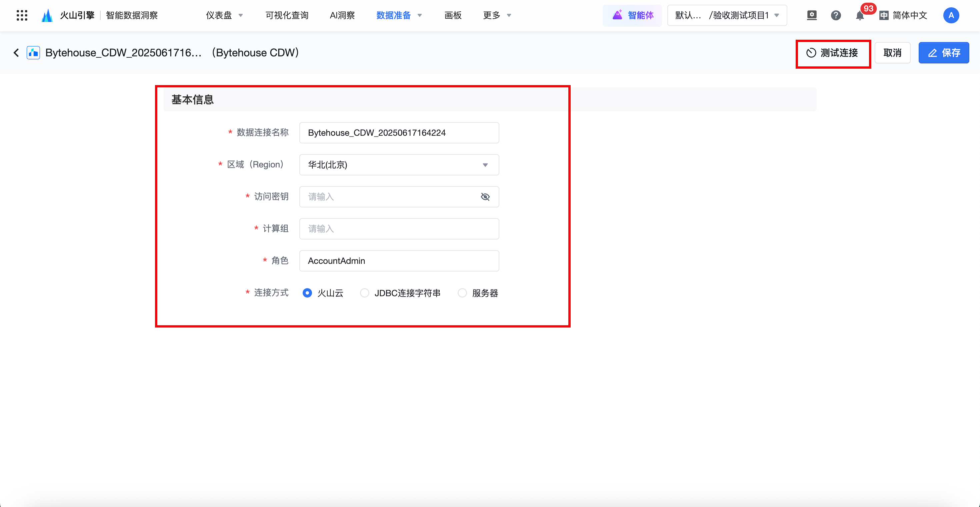This screenshot has width=980, height=507.
Task: Switch to the 画板 menu item
Action: click(453, 15)
